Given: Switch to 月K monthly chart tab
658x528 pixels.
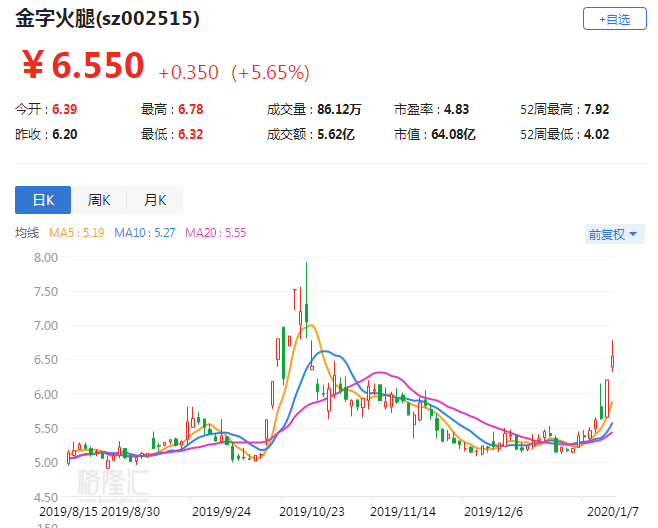Looking at the screenshot, I should click(x=155, y=200).
